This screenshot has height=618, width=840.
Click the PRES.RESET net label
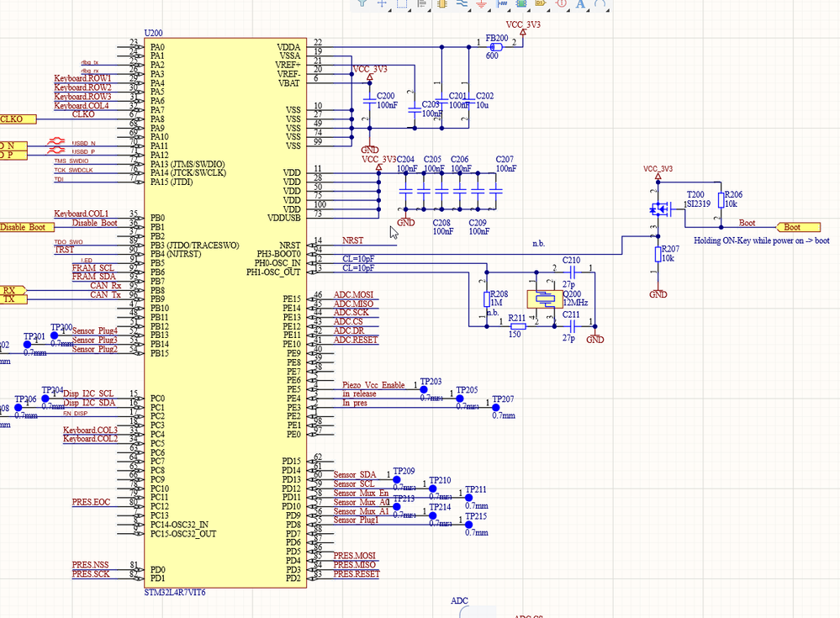point(357,573)
